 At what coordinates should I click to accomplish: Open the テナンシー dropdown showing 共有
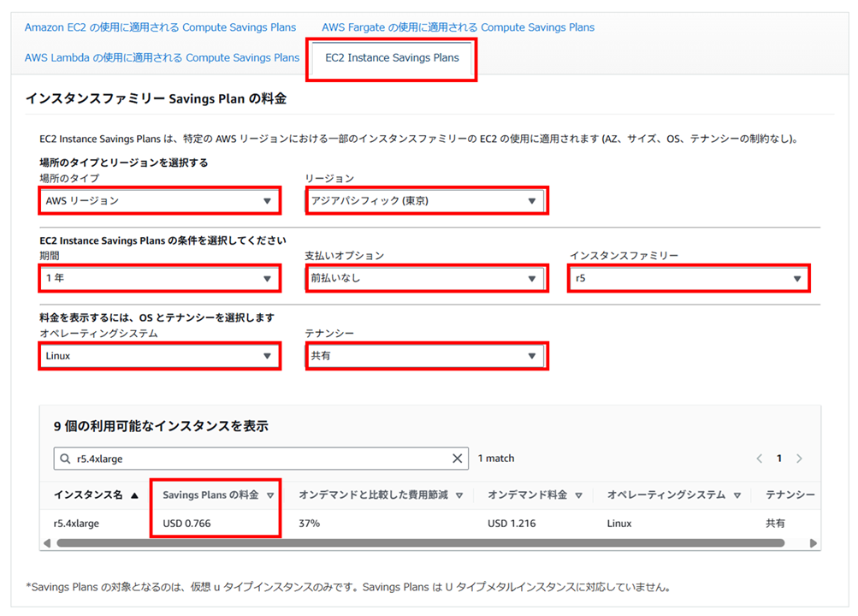point(424,356)
